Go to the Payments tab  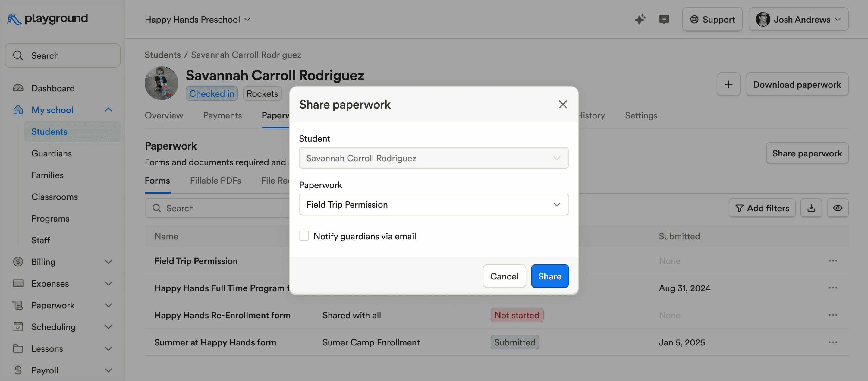click(x=222, y=115)
